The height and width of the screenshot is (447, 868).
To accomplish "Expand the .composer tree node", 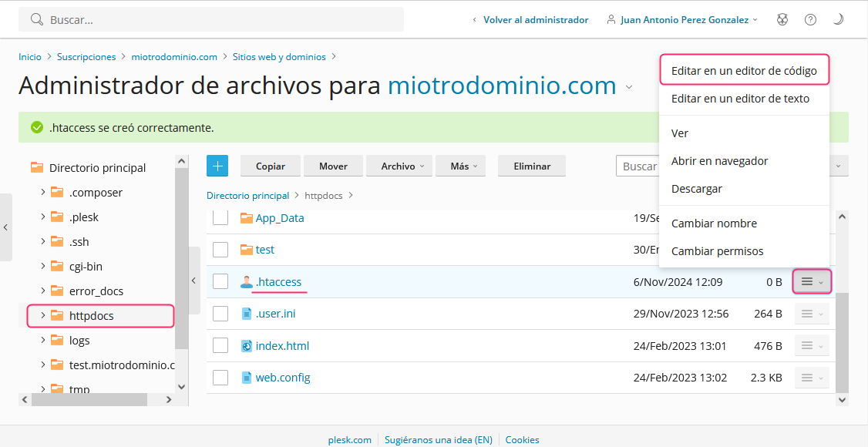I will point(42,192).
